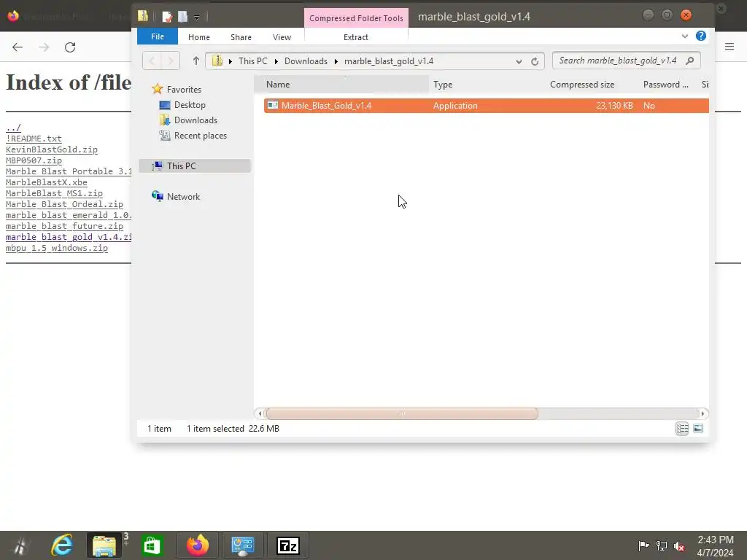Click the horizontal scrollbar thumb
This screenshot has height=560, width=747.
[x=402, y=414]
